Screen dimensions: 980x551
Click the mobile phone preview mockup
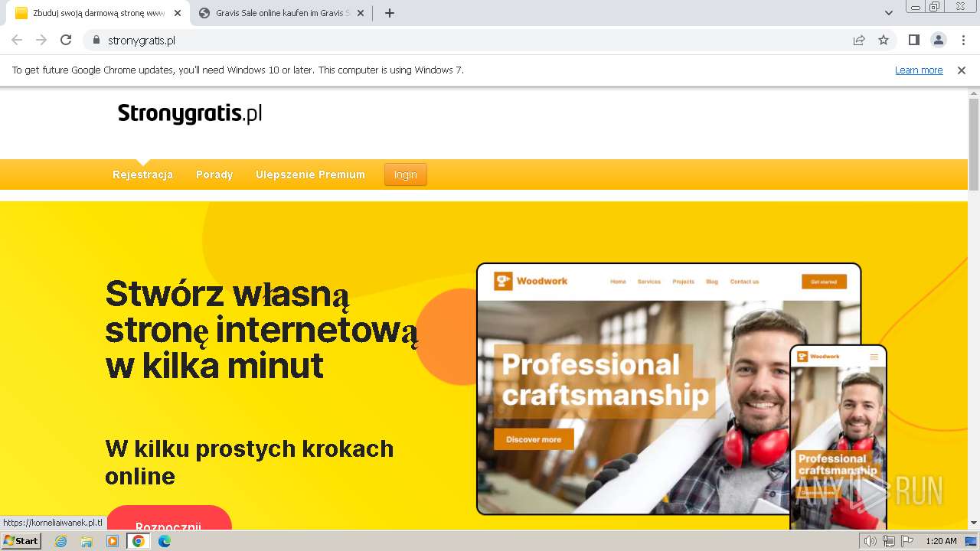coord(838,437)
